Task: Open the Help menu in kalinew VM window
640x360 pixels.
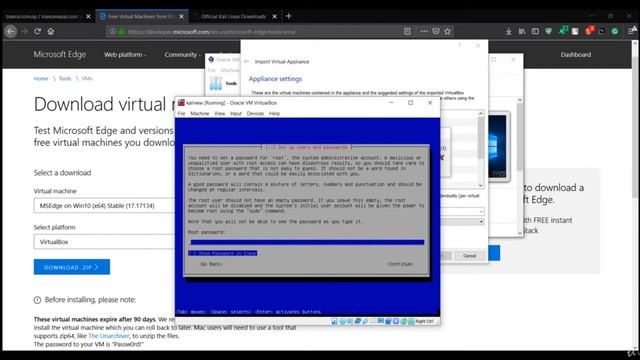Action: click(x=274, y=113)
